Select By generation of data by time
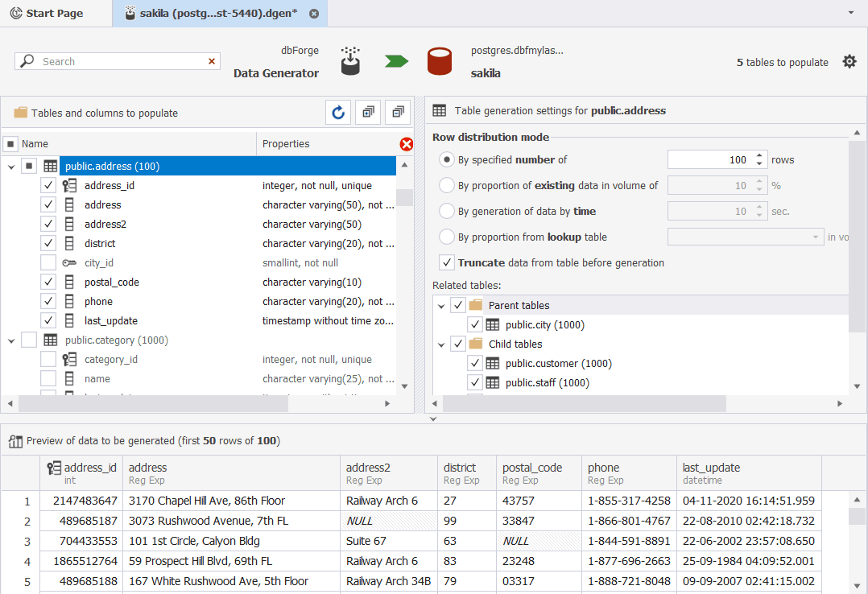The height and width of the screenshot is (594, 868). (447, 212)
